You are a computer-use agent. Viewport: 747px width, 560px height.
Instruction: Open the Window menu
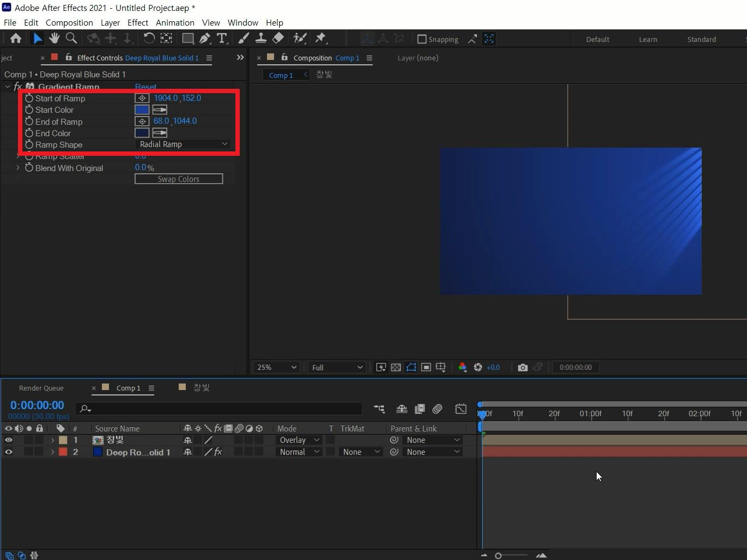click(242, 22)
